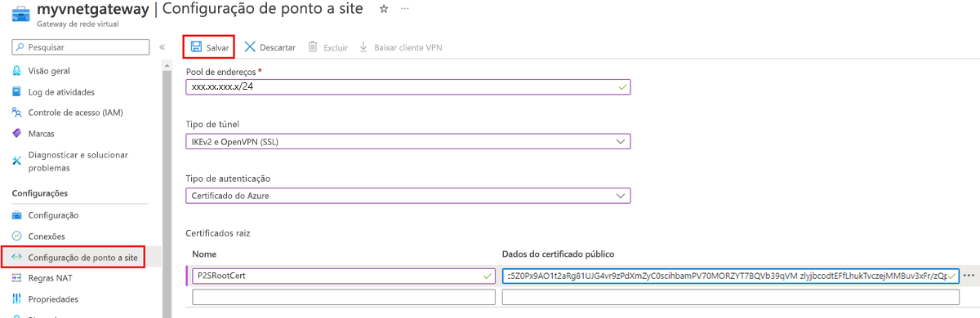Click the Descartar X icon
Viewport: 980px width, 318px height.
[x=250, y=47]
